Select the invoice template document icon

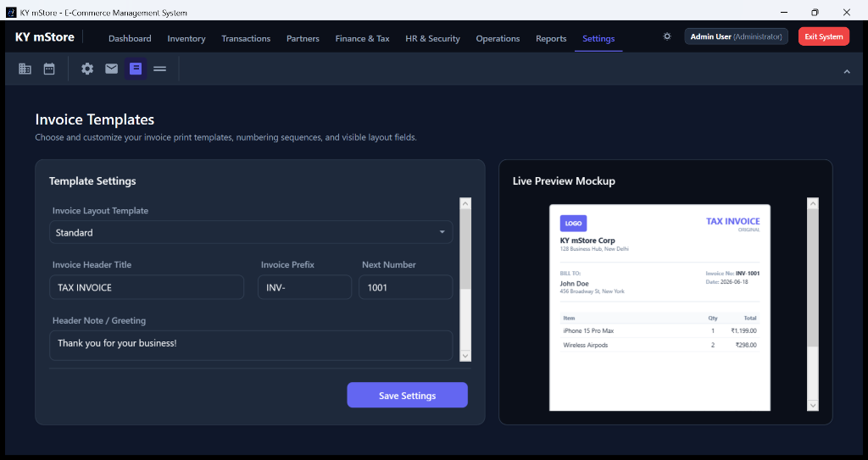pos(136,69)
